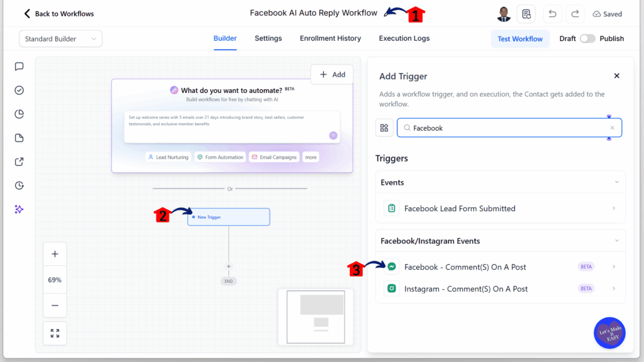Image resolution: width=644 pixels, height=362 pixels.
Task: Expand Instagram Comment(S) On A Post chevron
Action: tap(614, 288)
